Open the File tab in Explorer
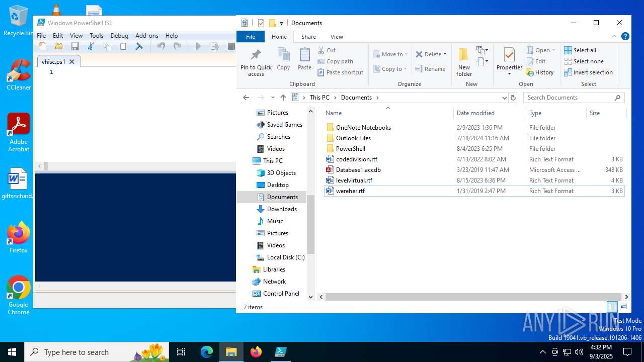The height and width of the screenshot is (362, 644). point(250,37)
